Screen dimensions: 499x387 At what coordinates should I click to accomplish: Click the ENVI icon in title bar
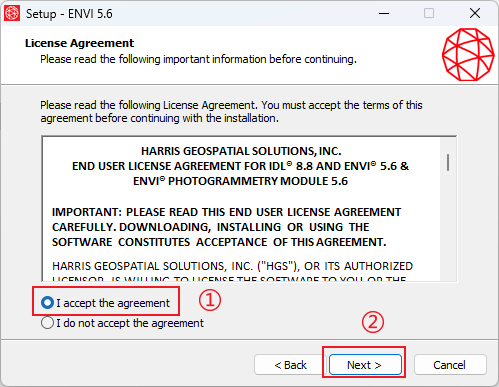[x=12, y=13]
